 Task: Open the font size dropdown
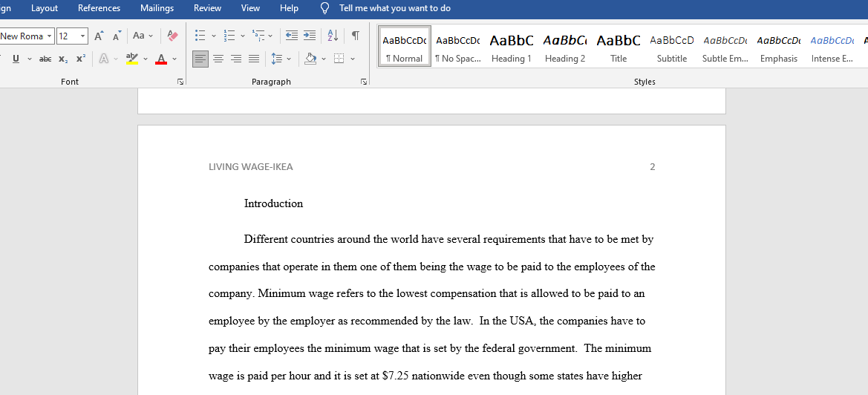(83, 36)
